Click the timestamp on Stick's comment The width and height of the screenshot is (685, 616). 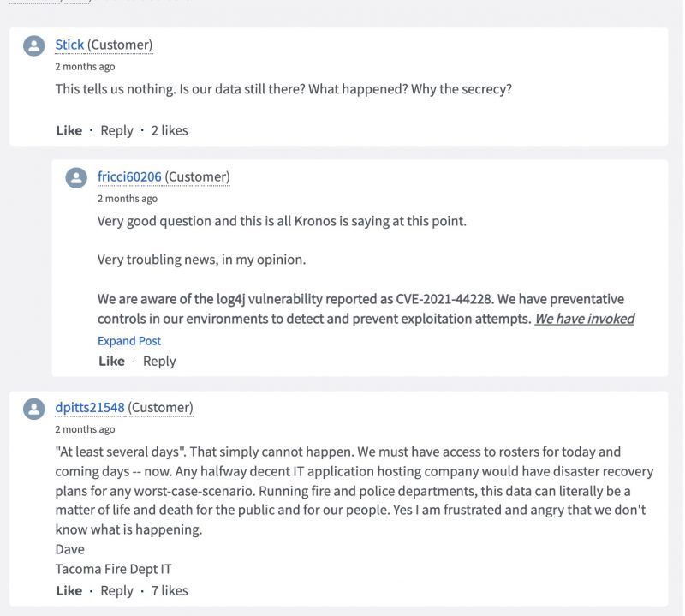pos(85,66)
